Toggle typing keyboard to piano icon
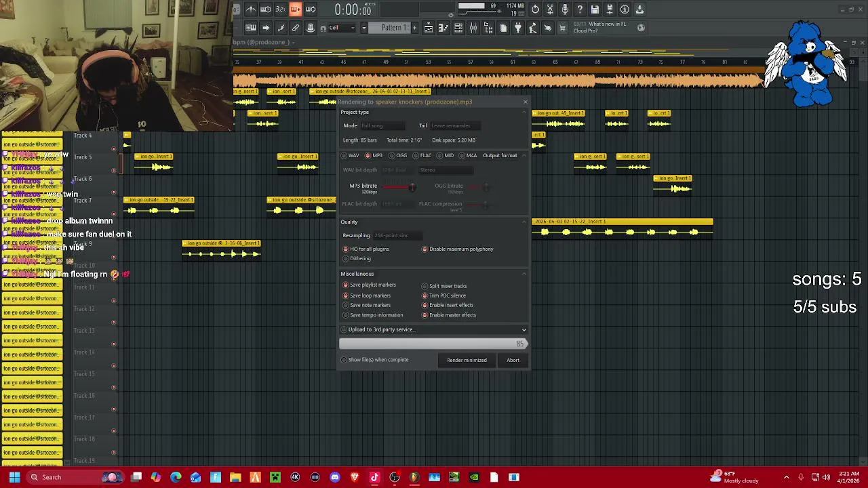 click(x=251, y=28)
